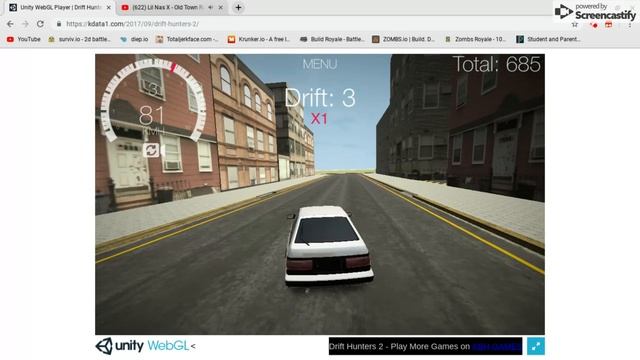
Task: Click the muted audio icon on YouTube tab
Action: point(211,7)
